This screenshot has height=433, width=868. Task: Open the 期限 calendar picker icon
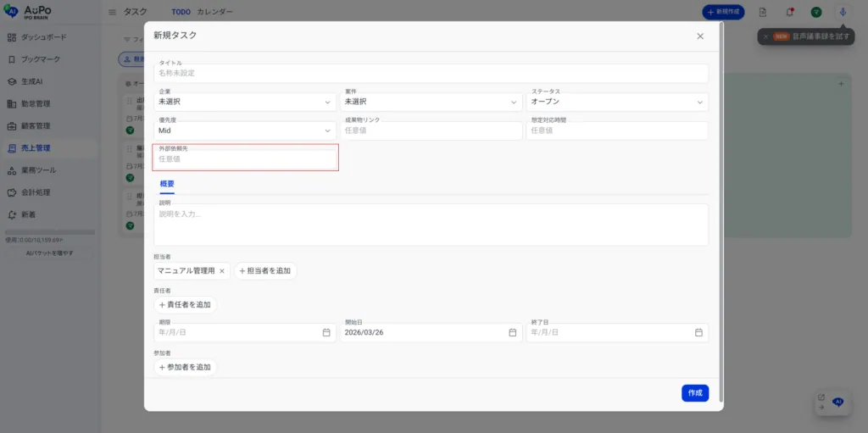tap(326, 332)
